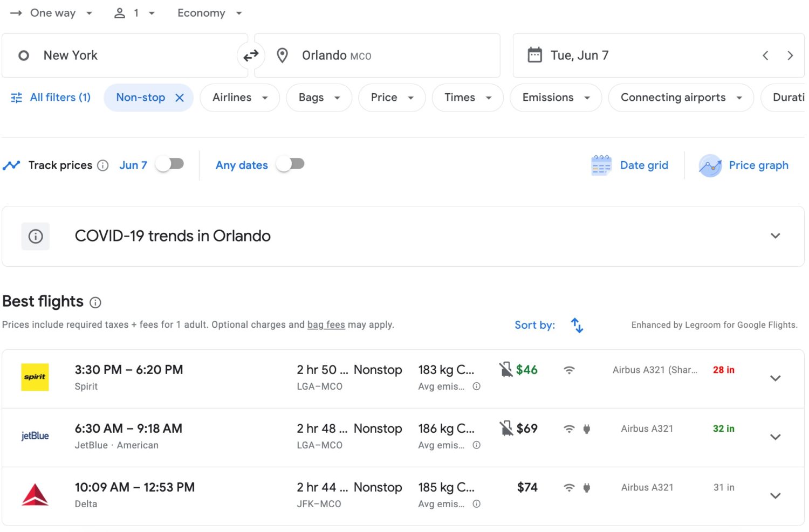
Task: Click the no carry-on bag icon on Spirit flight
Action: click(x=506, y=370)
